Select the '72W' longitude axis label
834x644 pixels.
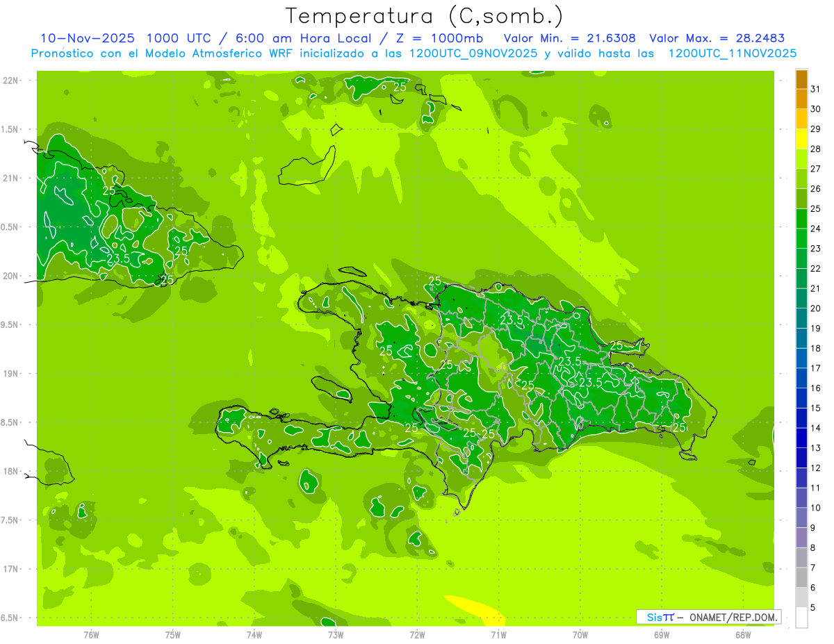coord(417,634)
